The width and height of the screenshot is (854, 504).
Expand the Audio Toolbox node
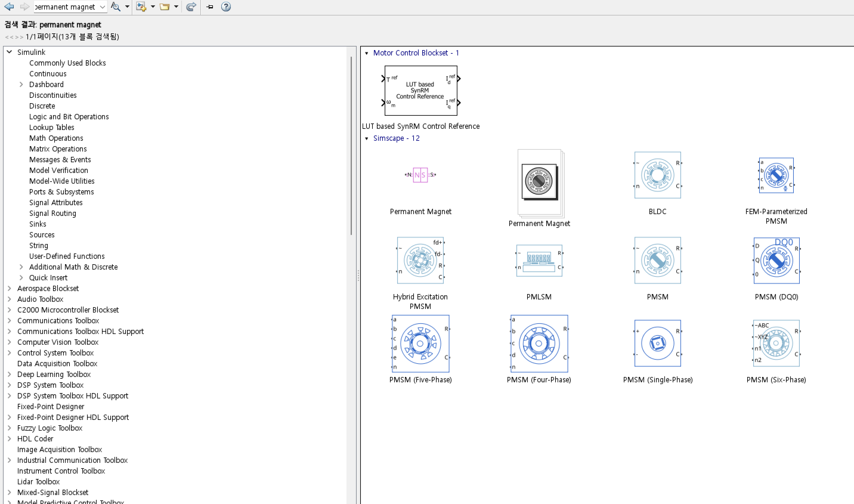(10, 299)
